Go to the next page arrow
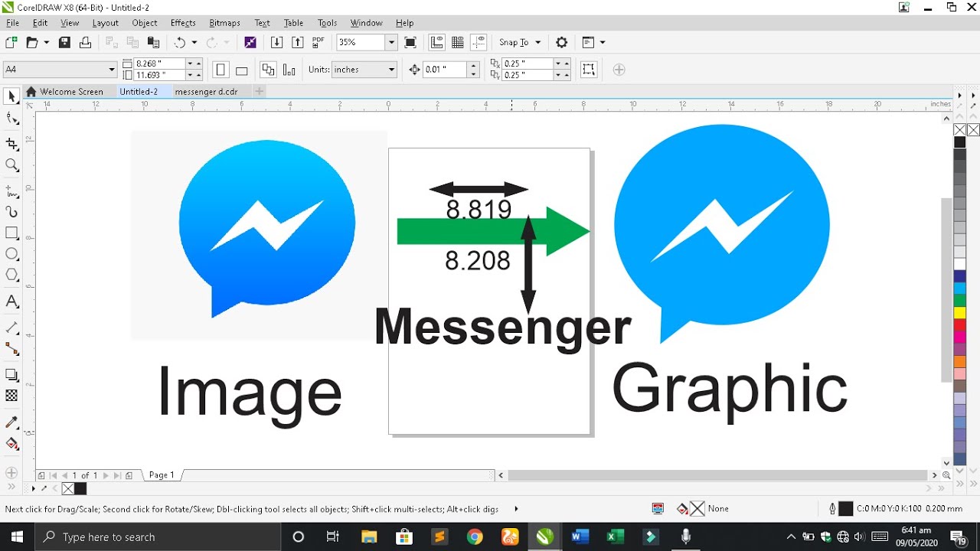This screenshot has width=980, height=551. 106,475
